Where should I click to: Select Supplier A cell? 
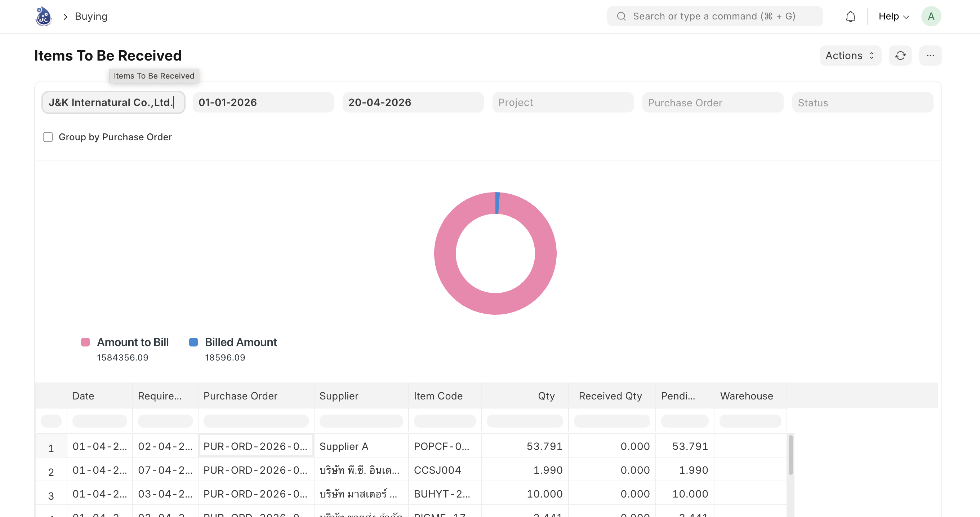361,446
